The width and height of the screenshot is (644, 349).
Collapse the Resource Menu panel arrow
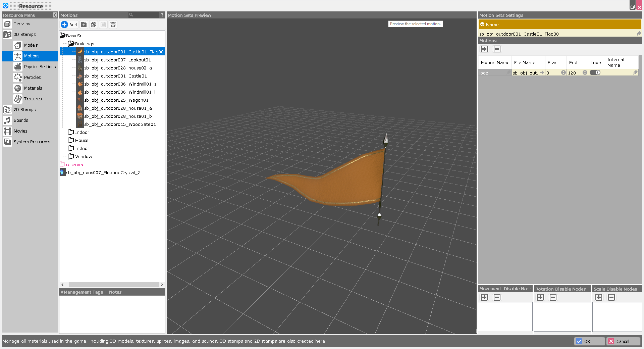55,15
